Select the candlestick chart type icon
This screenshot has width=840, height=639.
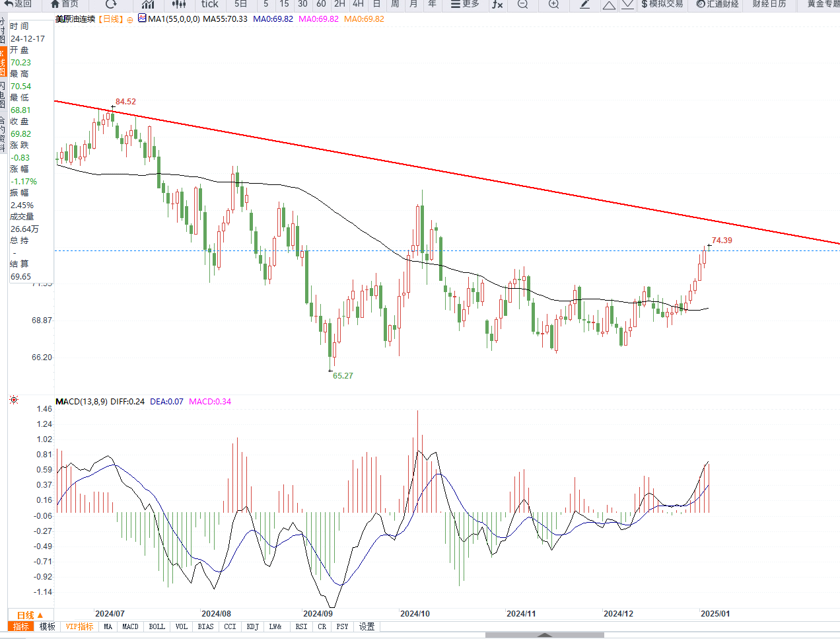pos(178,4)
